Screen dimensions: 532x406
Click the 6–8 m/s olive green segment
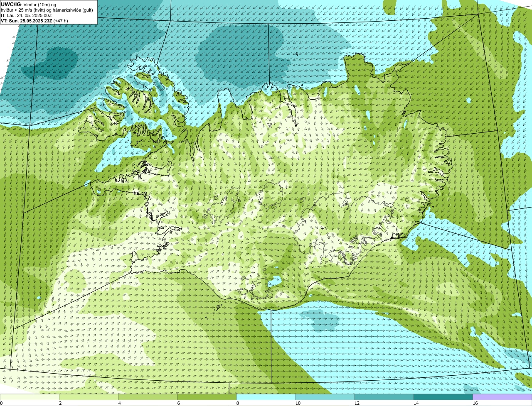(x=207, y=397)
